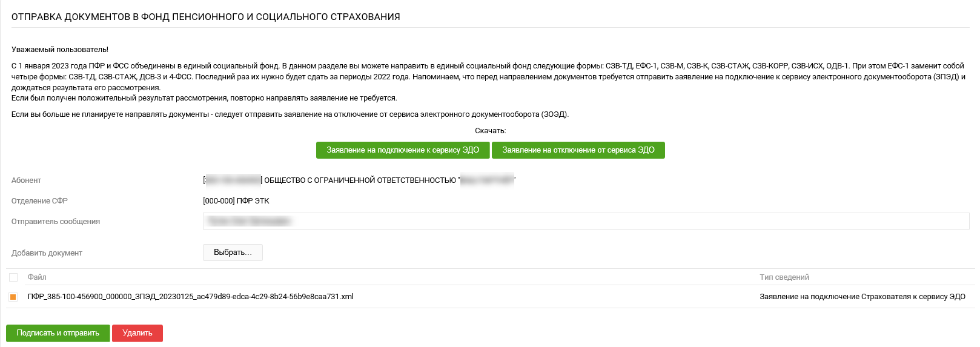Click the Файл column header
This screenshot has width=980, height=347.
click(37, 277)
